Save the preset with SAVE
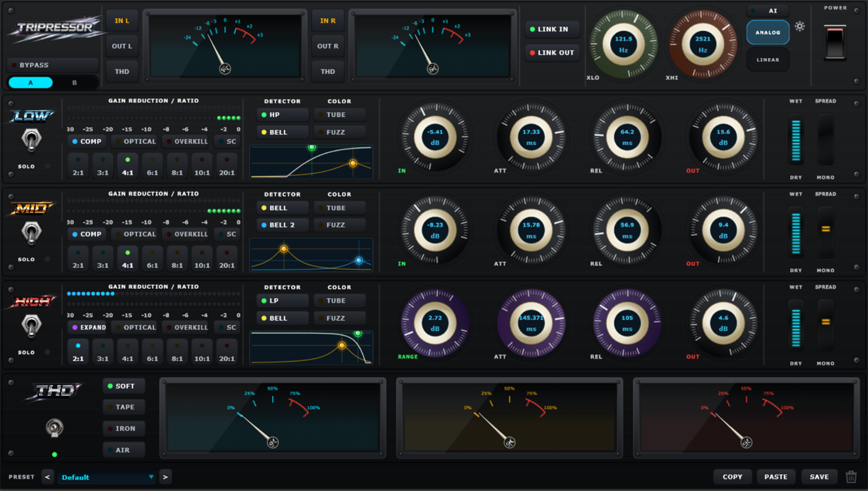This screenshot has height=491, width=868. tap(819, 477)
